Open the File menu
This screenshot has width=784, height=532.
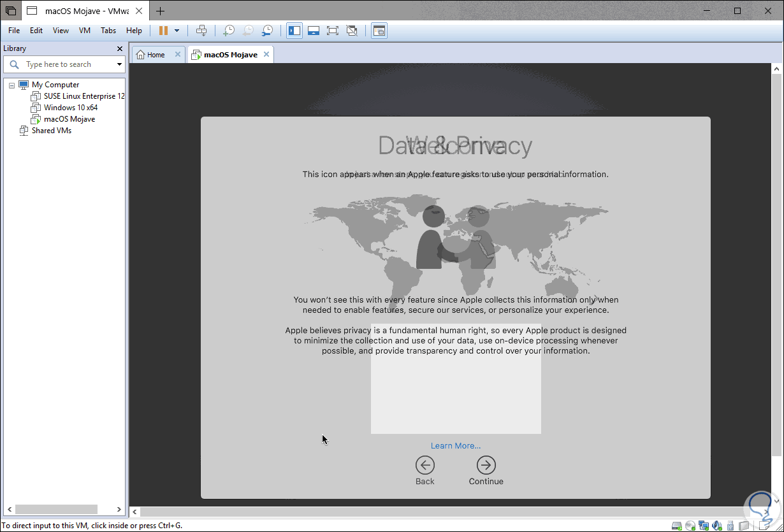pyautogui.click(x=14, y=31)
